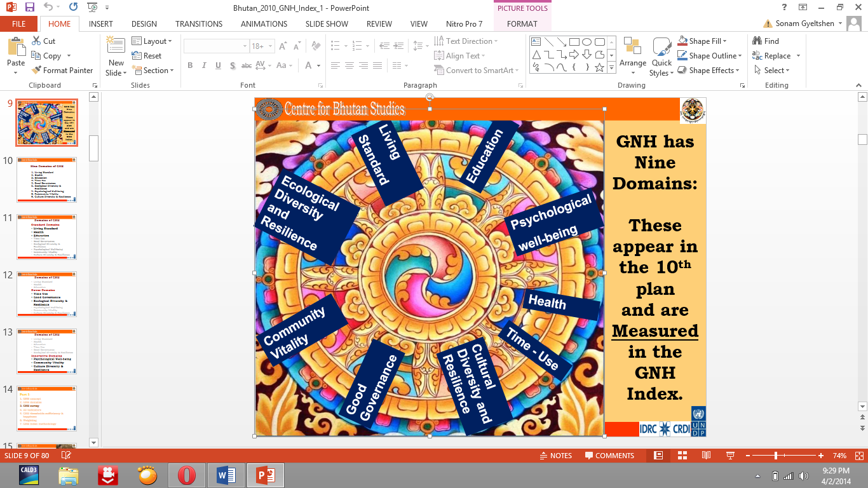Screen dimensions: 868x488
Task: Click Align Text button
Action: pyautogui.click(x=461, y=56)
